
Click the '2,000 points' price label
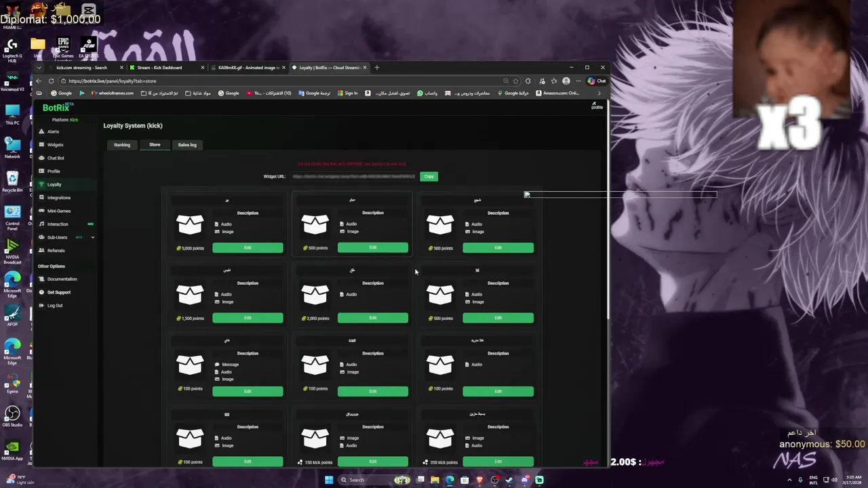[x=316, y=318]
